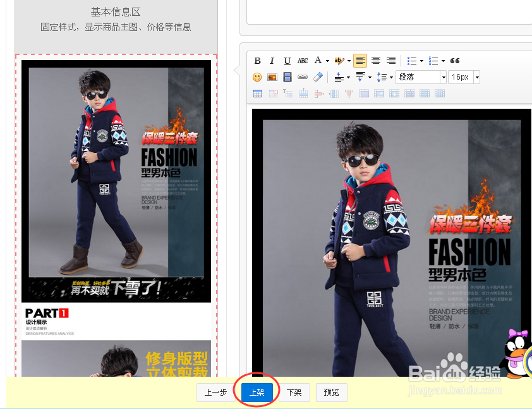Viewport: 532px width, 409px height.
Task: Click the 下架 button
Action: [x=294, y=393]
